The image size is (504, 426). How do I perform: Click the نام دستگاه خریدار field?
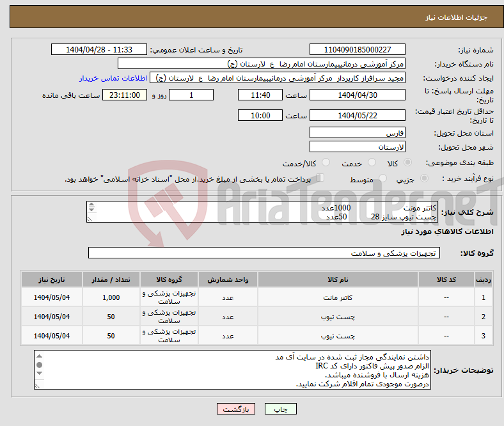click(262, 64)
